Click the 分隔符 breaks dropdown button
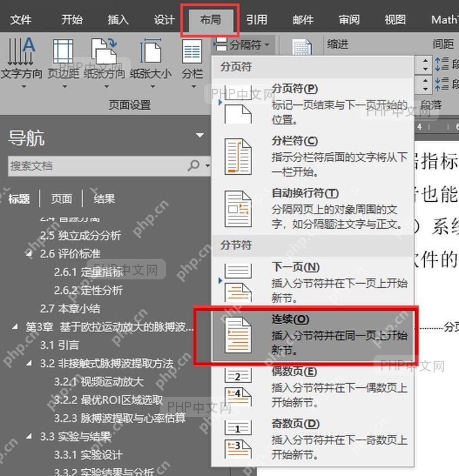Image resolution: width=459 pixels, height=476 pixels. 242,44
